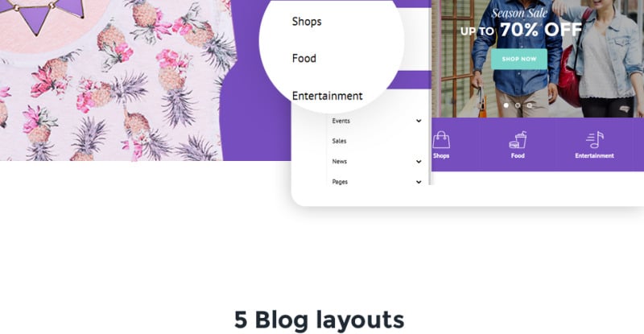Click the SHOP NOW button
This screenshot has width=644, height=334.
(519, 59)
